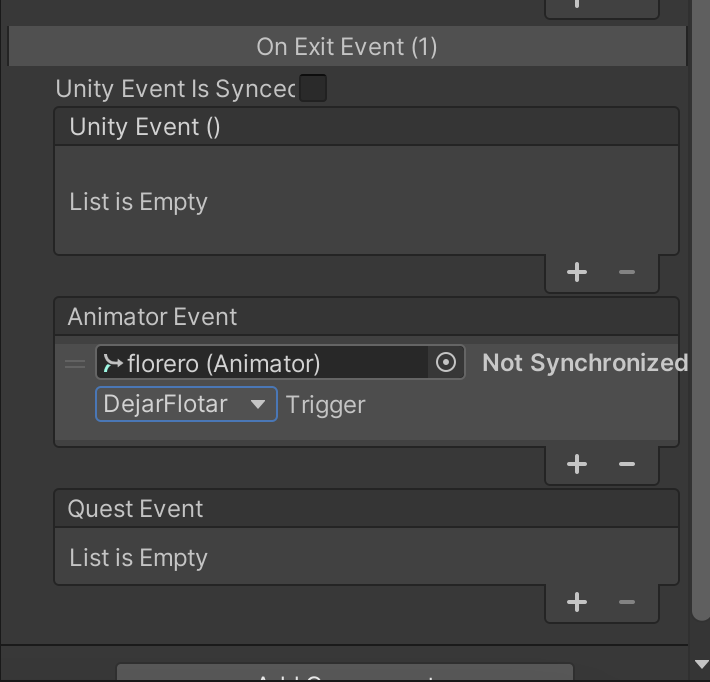The height and width of the screenshot is (682, 710).
Task: Remove entry from Quest Event list
Action: click(627, 602)
